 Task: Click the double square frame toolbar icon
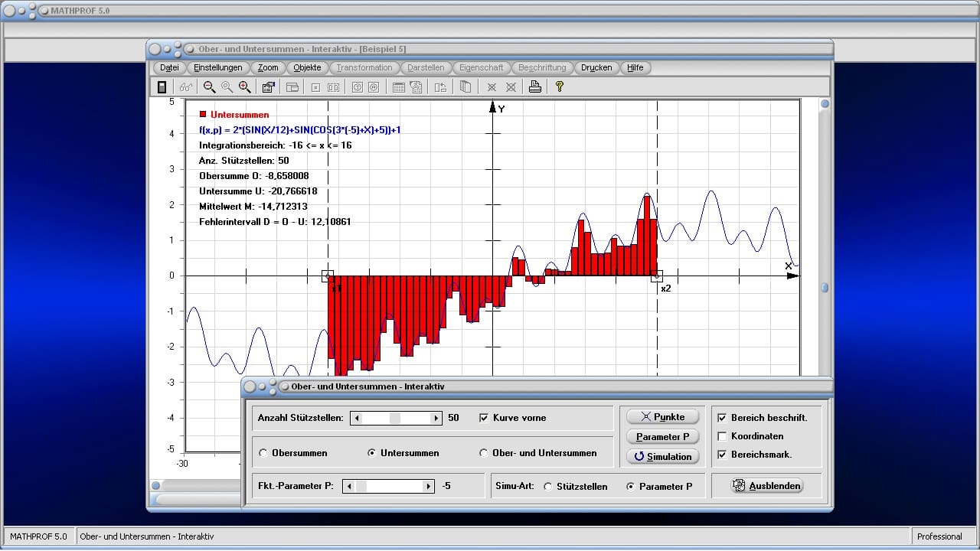click(x=333, y=87)
